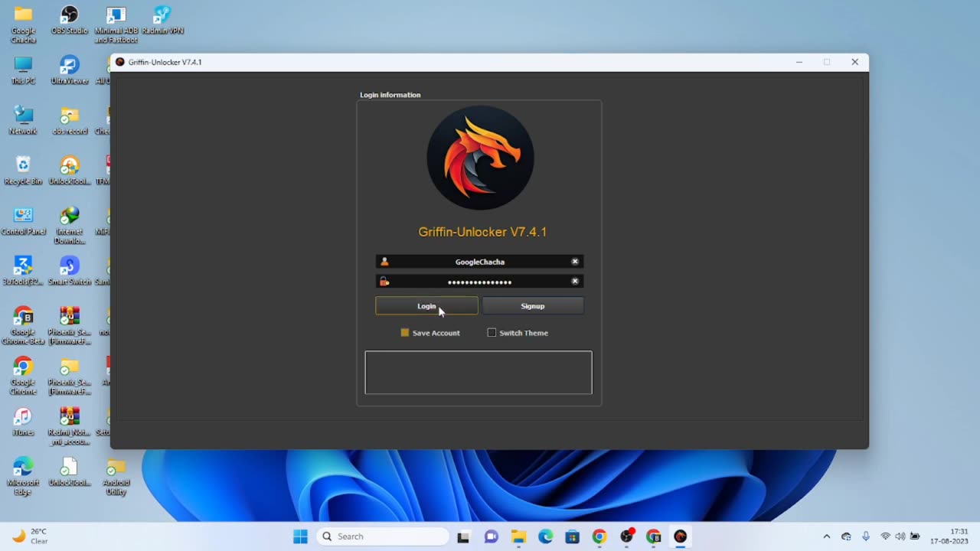Select the Recycle Bin icon

click(23, 170)
